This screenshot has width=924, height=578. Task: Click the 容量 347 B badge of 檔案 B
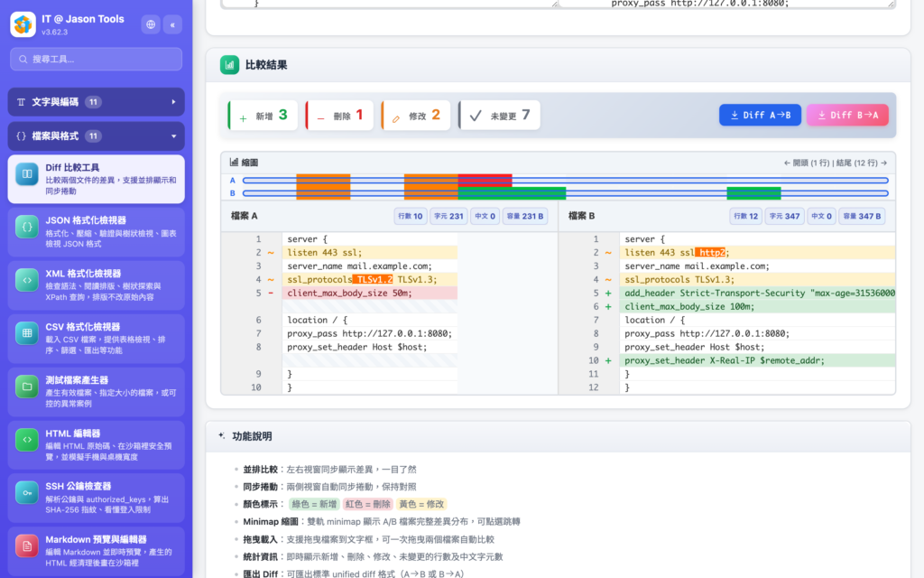[x=862, y=216]
